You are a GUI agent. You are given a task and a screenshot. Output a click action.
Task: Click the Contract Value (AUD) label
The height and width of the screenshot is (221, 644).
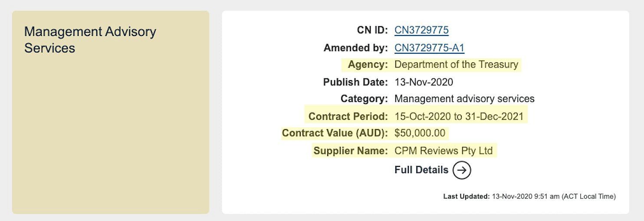tap(335, 133)
